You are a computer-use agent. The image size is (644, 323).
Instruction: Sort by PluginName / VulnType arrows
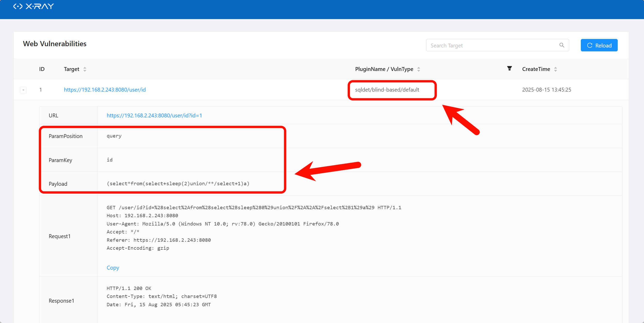[x=419, y=69]
